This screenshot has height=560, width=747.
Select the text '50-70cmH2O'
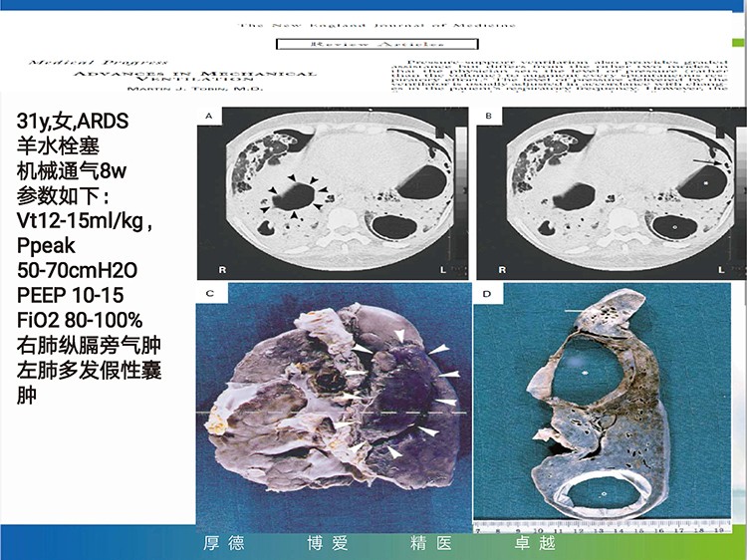point(77,270)
